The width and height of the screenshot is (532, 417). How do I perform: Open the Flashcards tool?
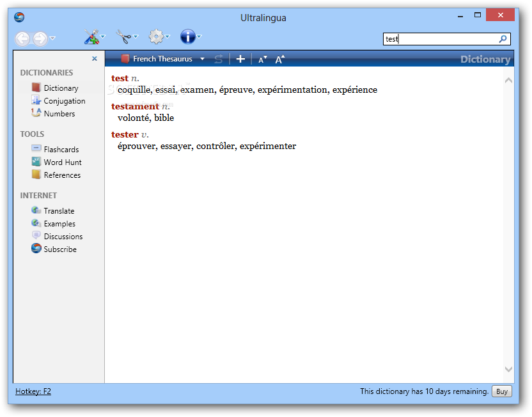[x=55, y=149]
